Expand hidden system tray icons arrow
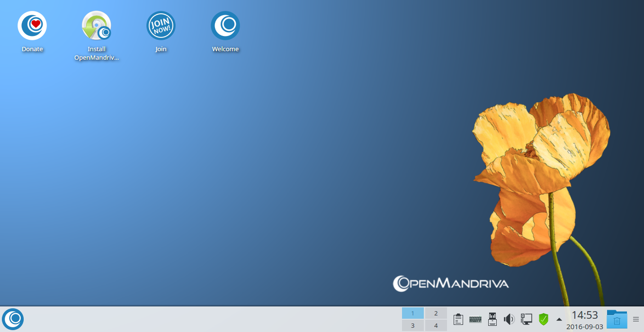This screenshot has height=332, width=644. pos(559,319)
